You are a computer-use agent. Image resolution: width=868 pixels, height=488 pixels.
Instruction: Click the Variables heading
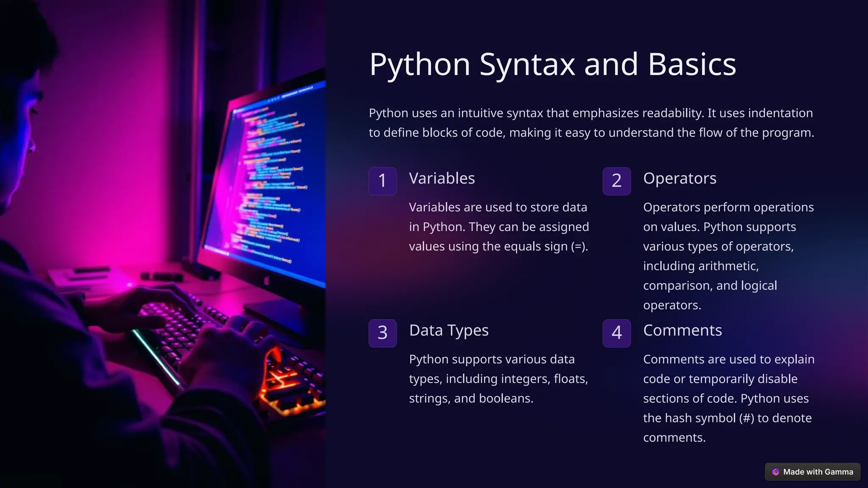(442, 178)
